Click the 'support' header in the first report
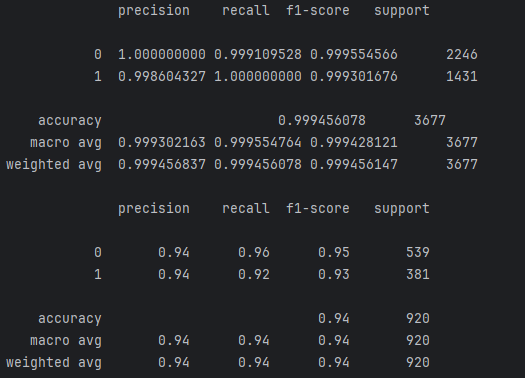Viewport: 525px width, 378px height. tap(402, 11)
